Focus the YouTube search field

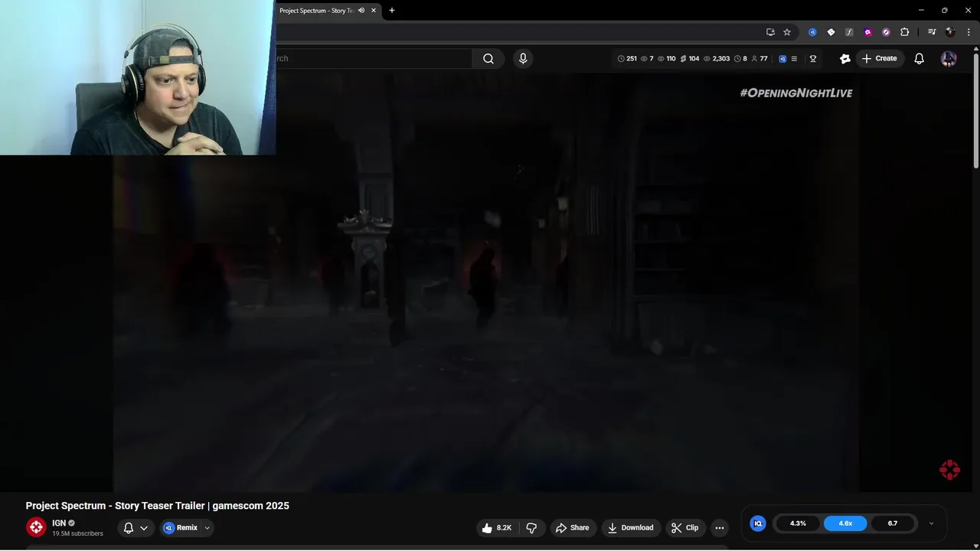click(x=374, y=59)
